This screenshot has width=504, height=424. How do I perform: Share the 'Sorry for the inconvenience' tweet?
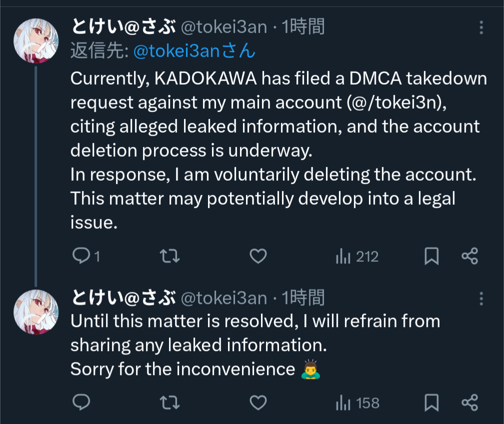pyautogui.click(x=470, y=402)
